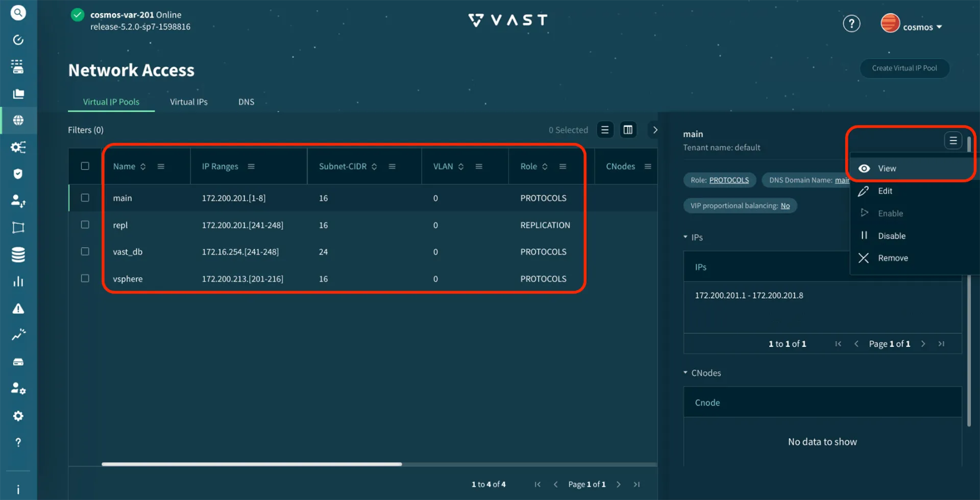
Task: Go to last page in pools table
Action: 636,484
